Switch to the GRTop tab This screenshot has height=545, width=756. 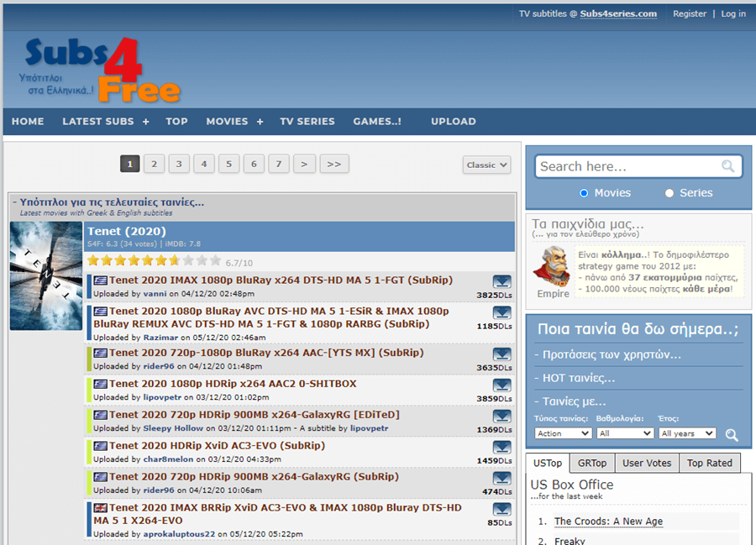(x=592, y=463)
